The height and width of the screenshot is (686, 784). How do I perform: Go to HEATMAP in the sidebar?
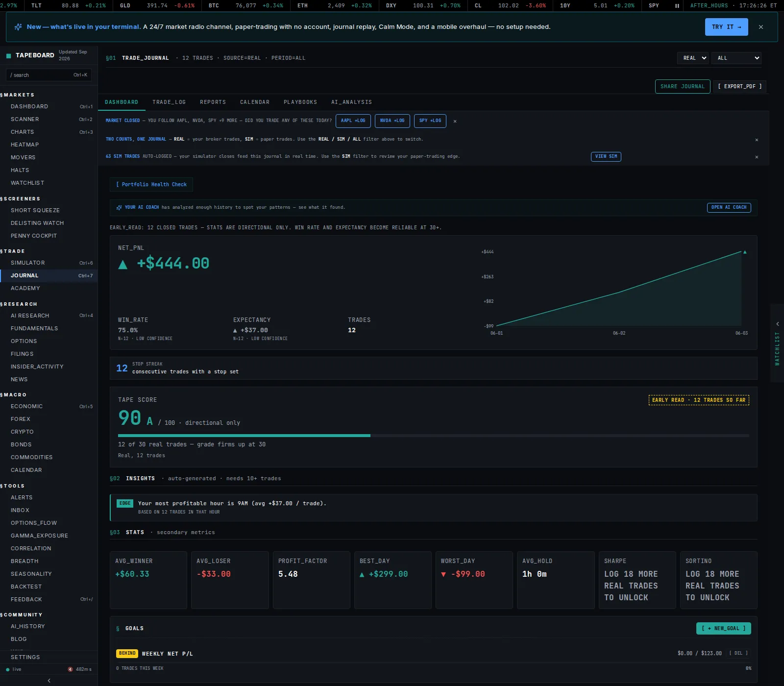[49, 145]
